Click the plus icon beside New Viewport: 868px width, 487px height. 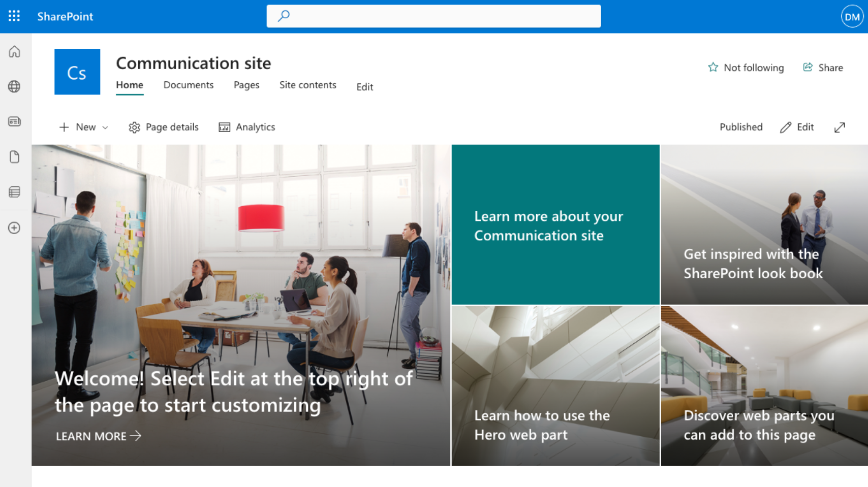[64, 127]
